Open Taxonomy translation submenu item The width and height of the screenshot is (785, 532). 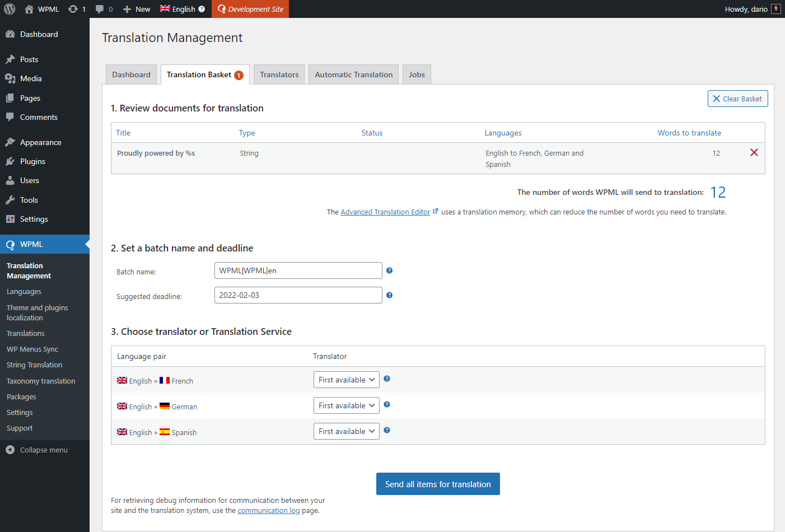click(x=41, y=381)
